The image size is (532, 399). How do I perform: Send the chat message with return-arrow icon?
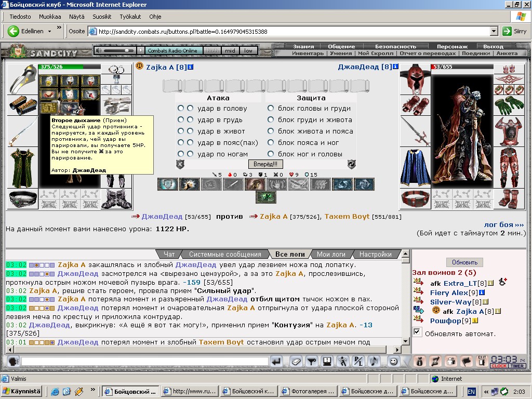(x=276, y=362)
